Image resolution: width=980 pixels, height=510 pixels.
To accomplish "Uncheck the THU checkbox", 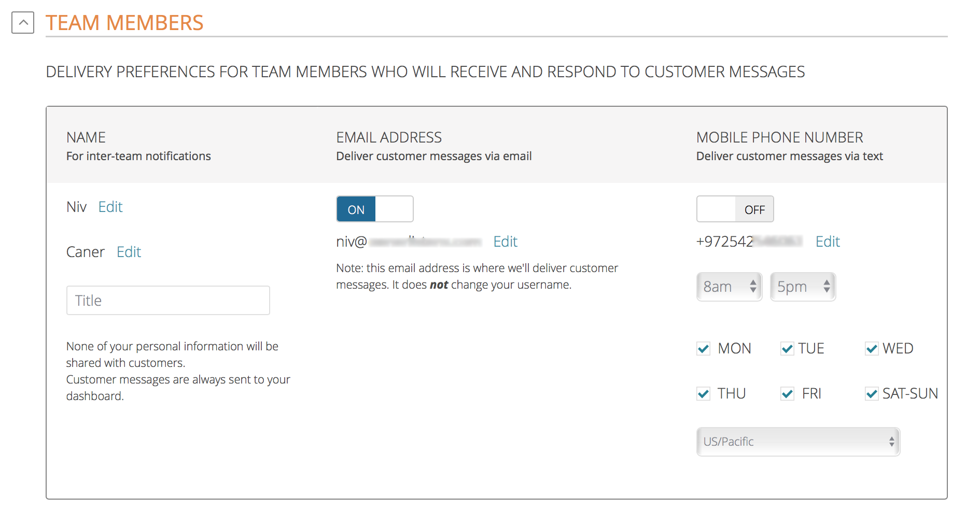I will click(704, 394).
